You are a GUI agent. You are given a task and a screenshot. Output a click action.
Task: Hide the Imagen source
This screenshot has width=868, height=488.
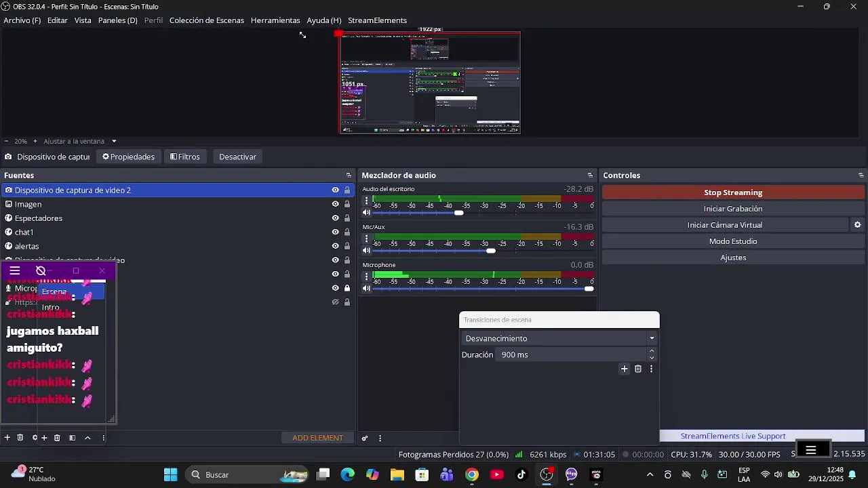[x=335, y=204]
